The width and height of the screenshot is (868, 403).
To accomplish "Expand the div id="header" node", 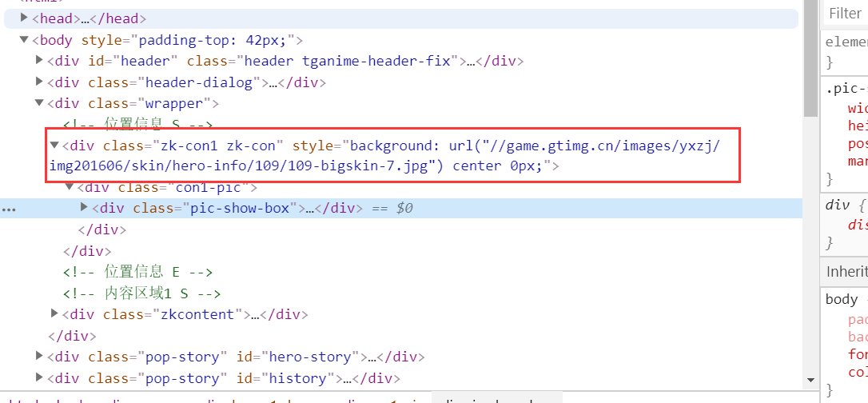I will pos(38,60).
